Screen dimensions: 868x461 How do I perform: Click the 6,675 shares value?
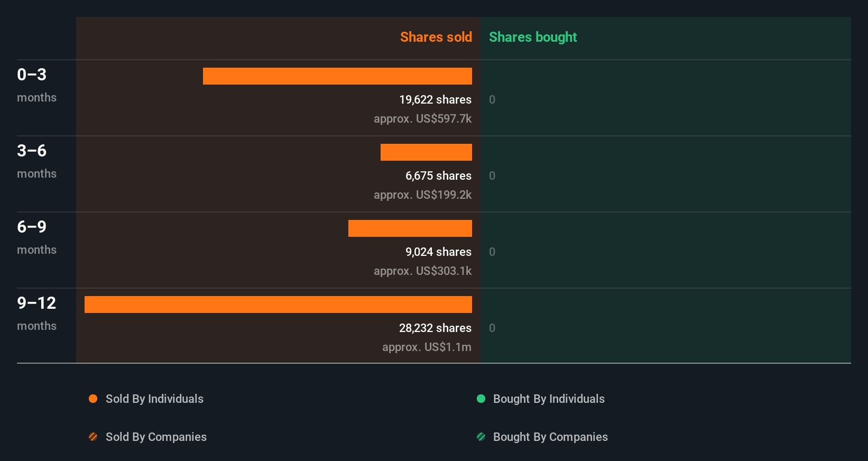pyautogui.click(x=438, y=176)
